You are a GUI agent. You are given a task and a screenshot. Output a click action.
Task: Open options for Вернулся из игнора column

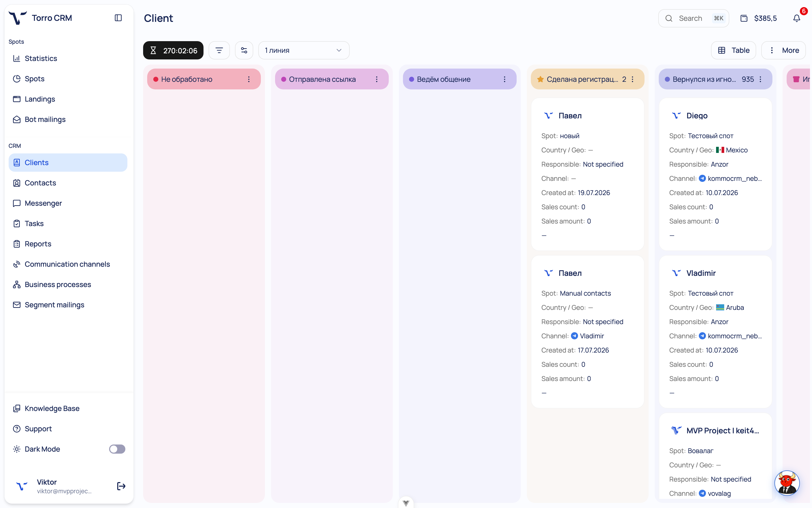pos(760,79)
